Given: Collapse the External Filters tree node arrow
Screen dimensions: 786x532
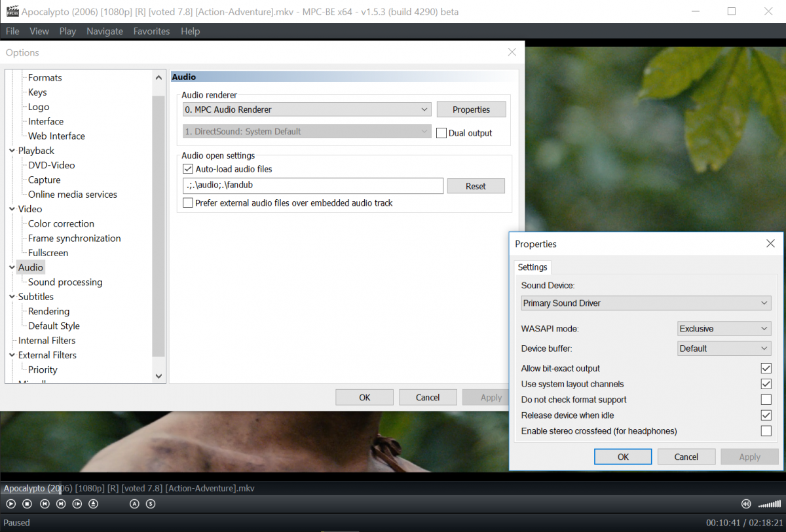Looking at the screenshot, I should tap(12, 355).
